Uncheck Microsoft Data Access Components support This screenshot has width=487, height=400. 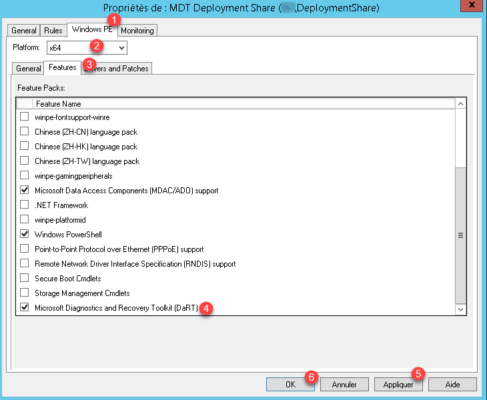pyautogui.click(x=24, y=190)
